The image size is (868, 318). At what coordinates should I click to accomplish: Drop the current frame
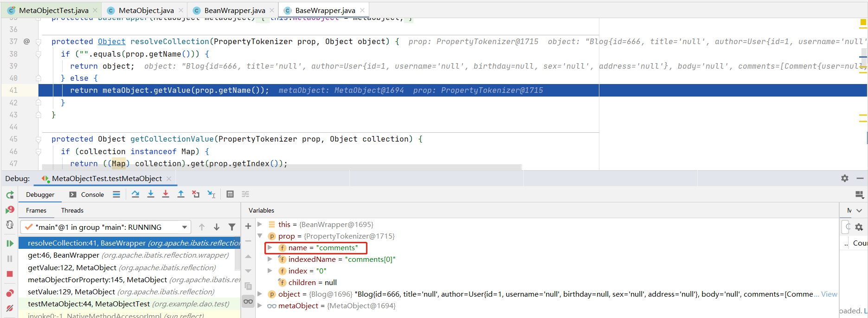(196, 194)
